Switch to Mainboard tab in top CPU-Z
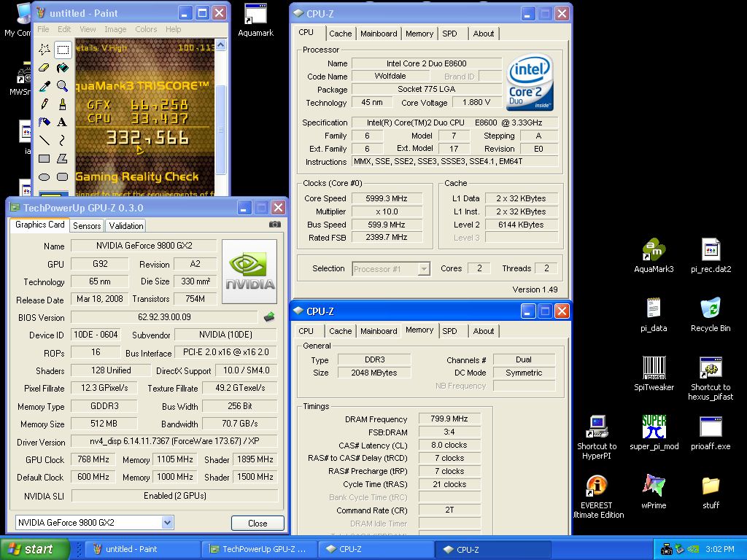The image size is (747, 560). (379, 34)
